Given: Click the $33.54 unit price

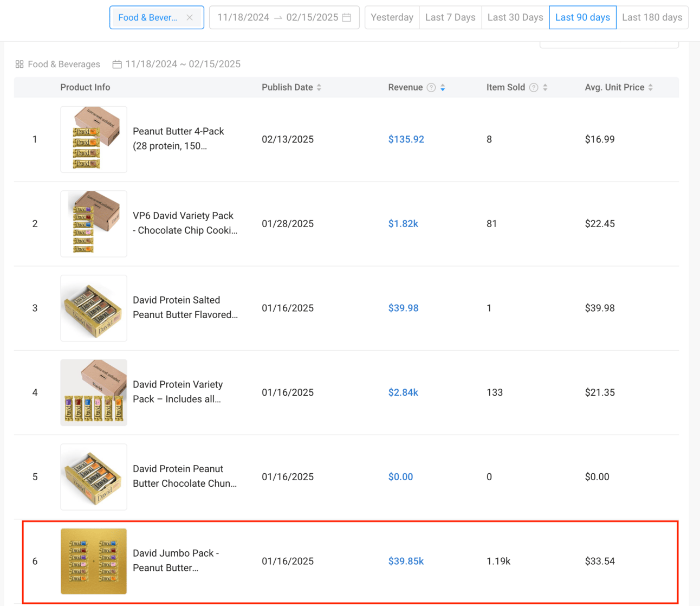Looking at the screenshot, I should (600, 562).
